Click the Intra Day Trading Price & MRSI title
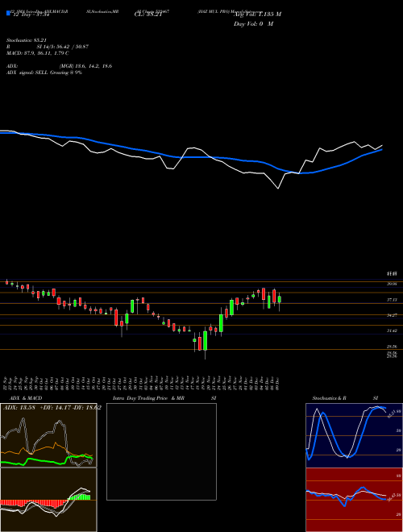 click(x=164, y=398)
